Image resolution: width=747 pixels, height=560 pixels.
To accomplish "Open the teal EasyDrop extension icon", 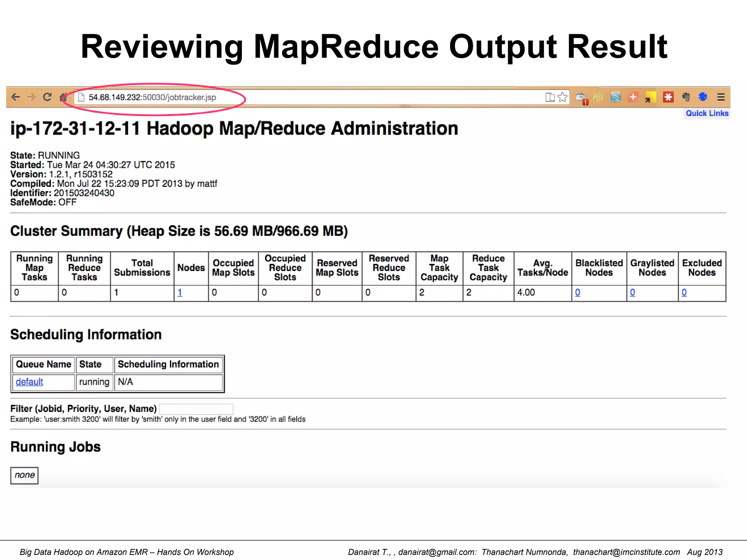I will 616,97.
